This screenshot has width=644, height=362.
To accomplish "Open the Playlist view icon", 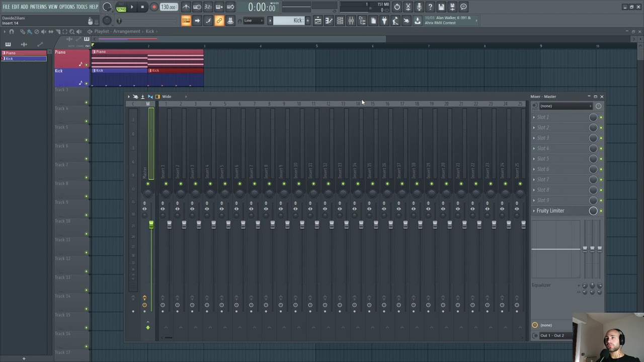I will point(318,21).
